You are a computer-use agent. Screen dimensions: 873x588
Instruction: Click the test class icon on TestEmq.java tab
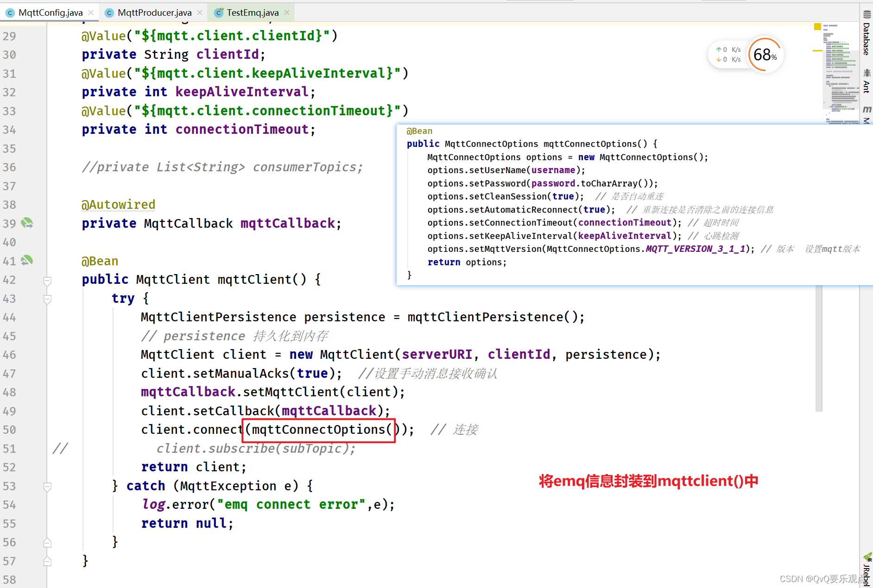(x=219, y=13)
